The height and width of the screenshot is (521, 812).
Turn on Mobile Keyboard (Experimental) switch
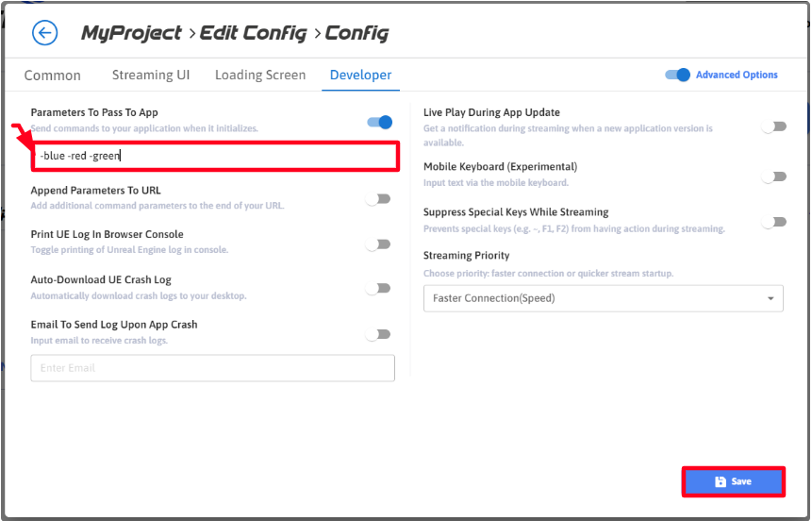[773, 176]
